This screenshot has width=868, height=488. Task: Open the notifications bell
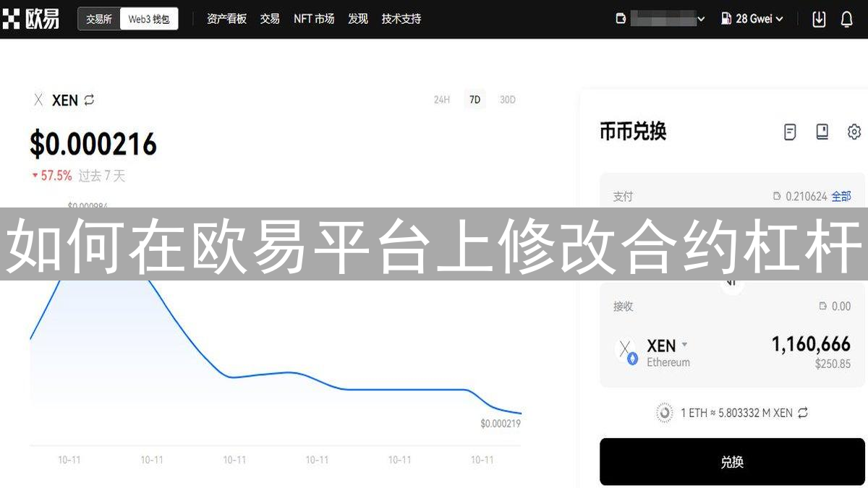click(846, 20)
